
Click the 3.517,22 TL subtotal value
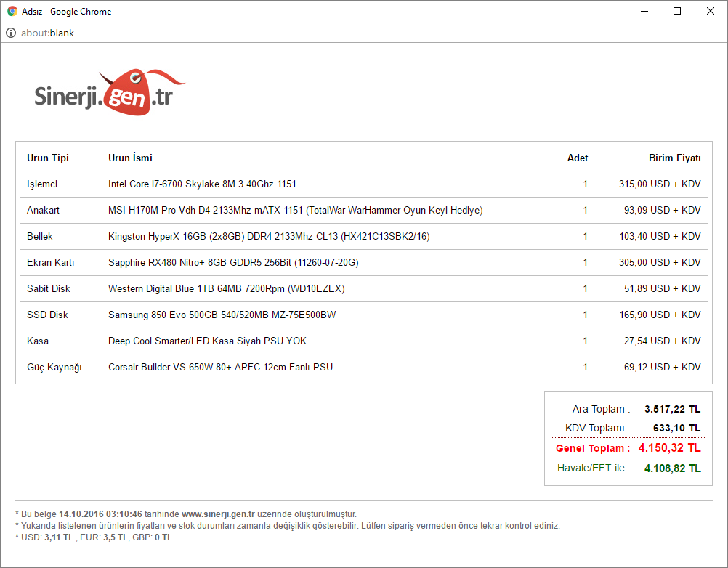tap(672, 409)
